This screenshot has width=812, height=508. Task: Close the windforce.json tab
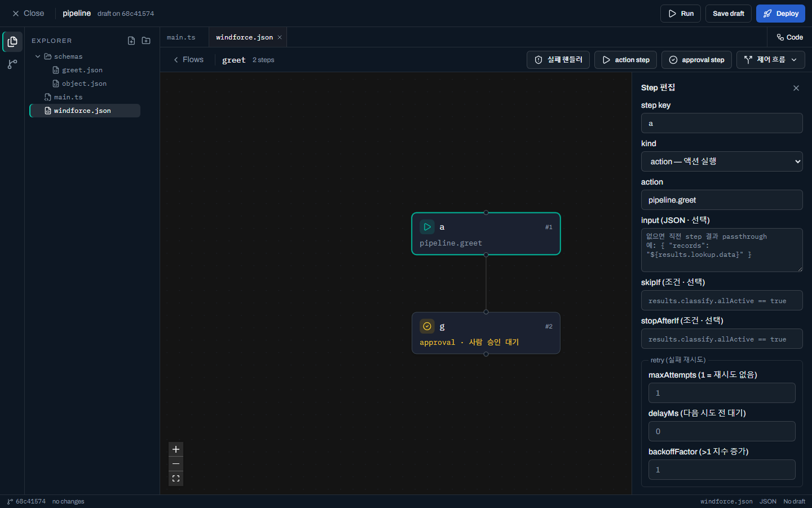point(280,37)
